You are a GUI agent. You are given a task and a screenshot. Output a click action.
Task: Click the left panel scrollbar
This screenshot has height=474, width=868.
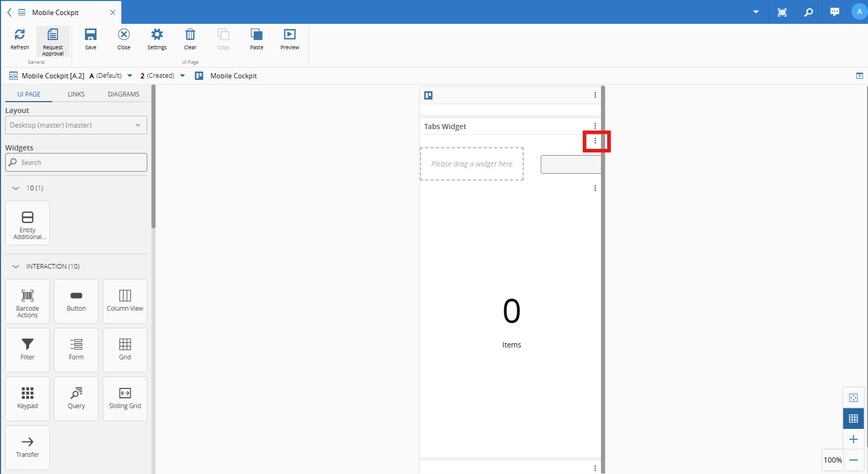click(153, 157)
